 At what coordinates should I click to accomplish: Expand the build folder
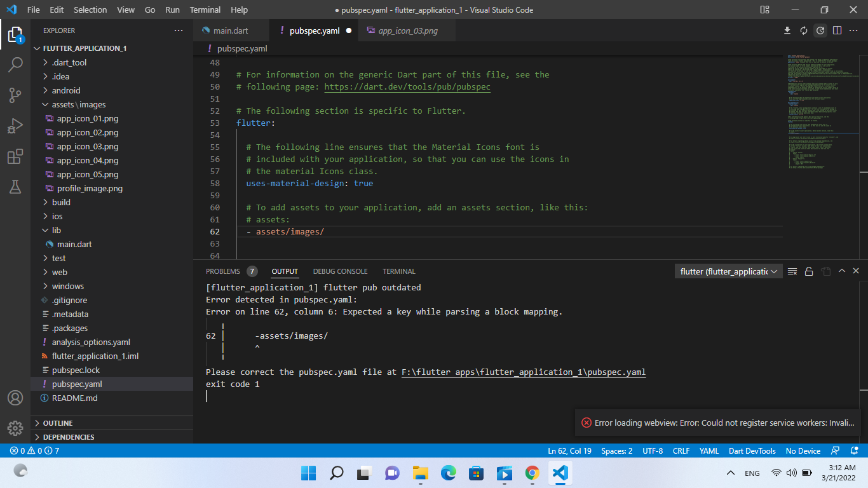point(112,202)
